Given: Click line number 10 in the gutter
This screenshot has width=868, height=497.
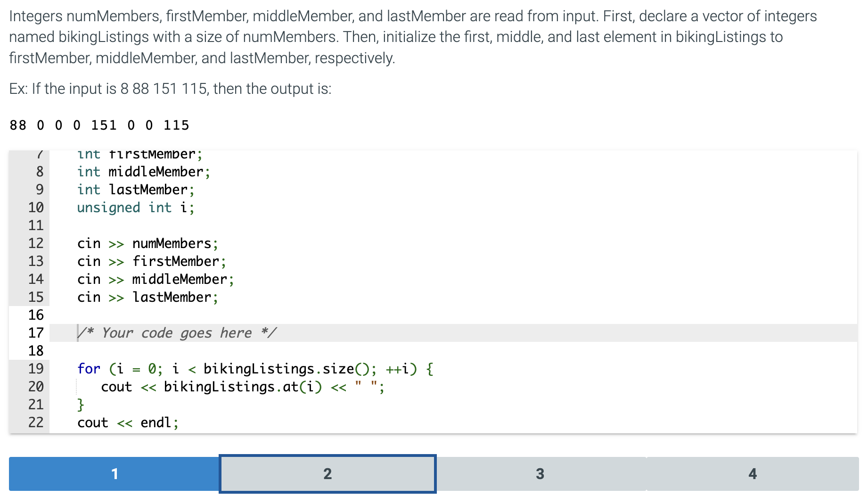Looking at the screenshot, I should coord(36,207).
